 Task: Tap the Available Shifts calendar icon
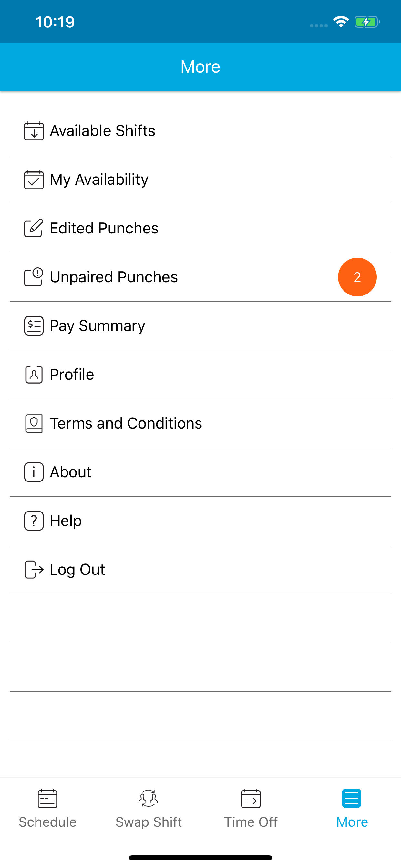tap(34, 131)
